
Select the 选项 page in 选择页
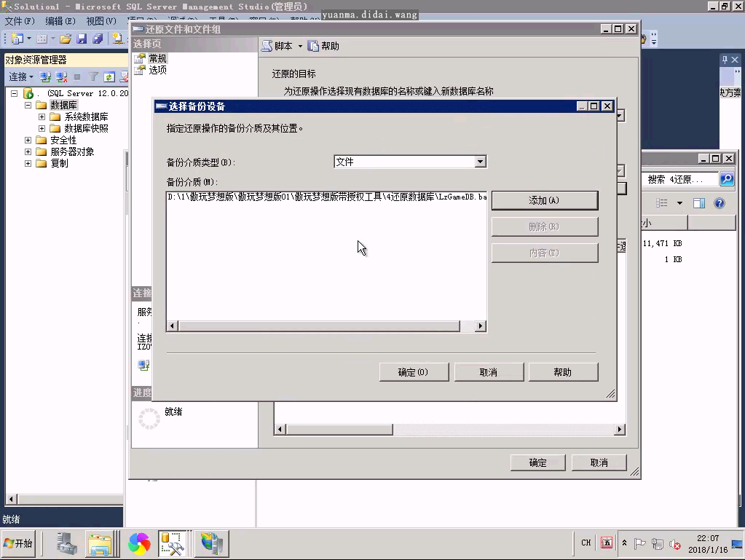pos(157,70)
